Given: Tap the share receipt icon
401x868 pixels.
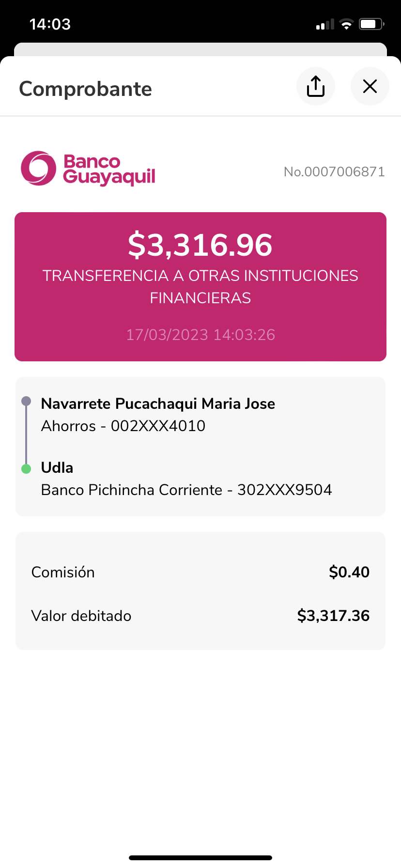Looking at the screenshot, I should point(316,87).
